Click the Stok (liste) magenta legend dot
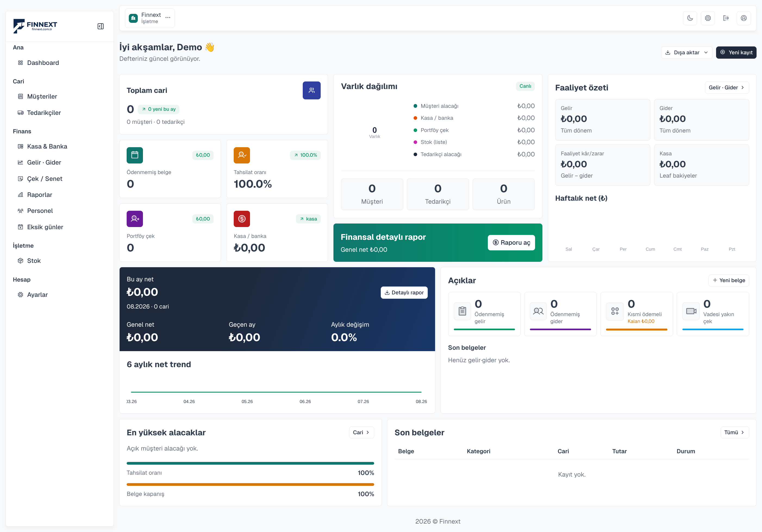Screen dimensions: 762x532 pyautogui.click(x=415, y=142)
